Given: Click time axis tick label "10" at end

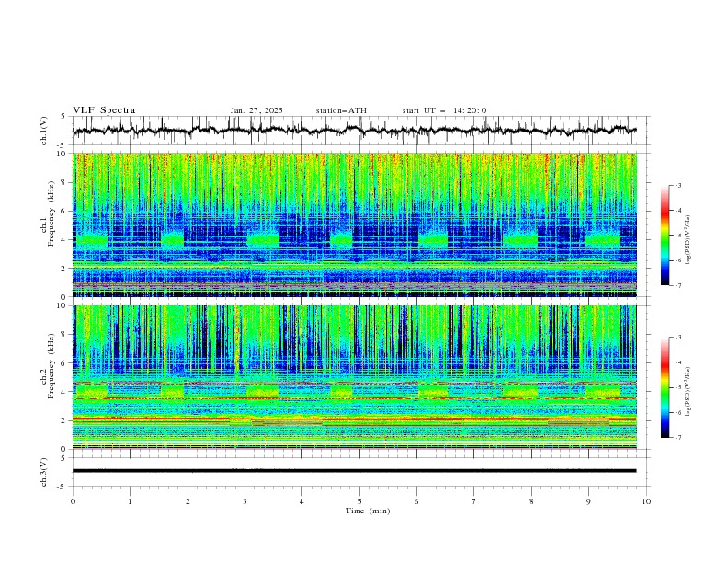Looking at the screenshot, I should click(646, 501).
